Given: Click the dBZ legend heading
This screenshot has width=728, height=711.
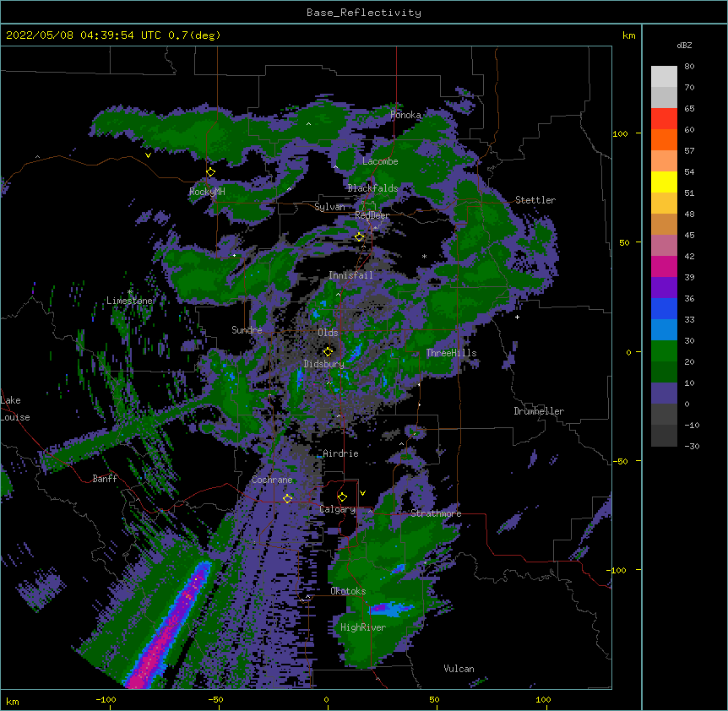Looking at the screenshot, I should pos(684,46).
